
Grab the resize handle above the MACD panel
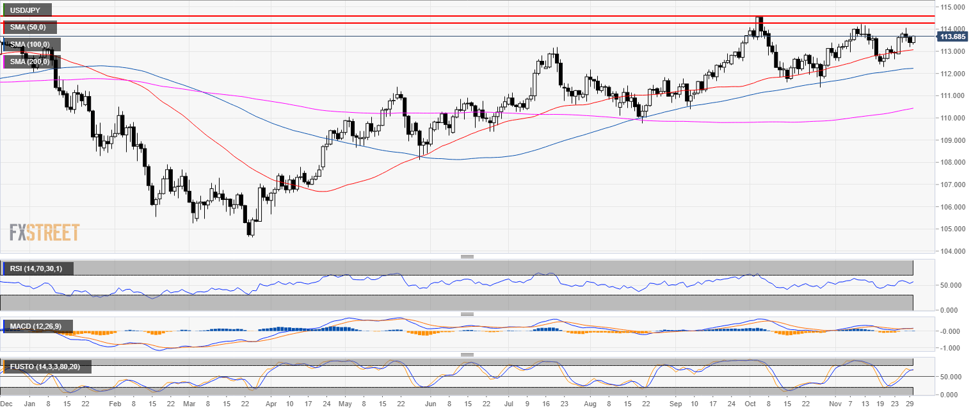467,314
